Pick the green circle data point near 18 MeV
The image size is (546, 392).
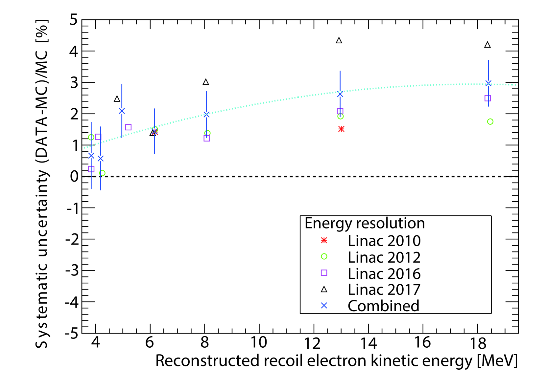coord(490,122)
